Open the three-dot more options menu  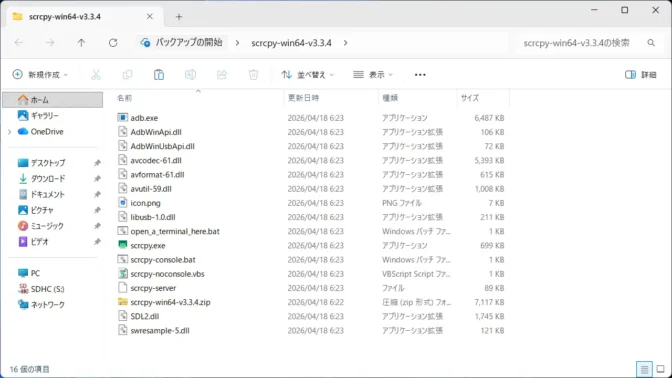tap(420, 75)
